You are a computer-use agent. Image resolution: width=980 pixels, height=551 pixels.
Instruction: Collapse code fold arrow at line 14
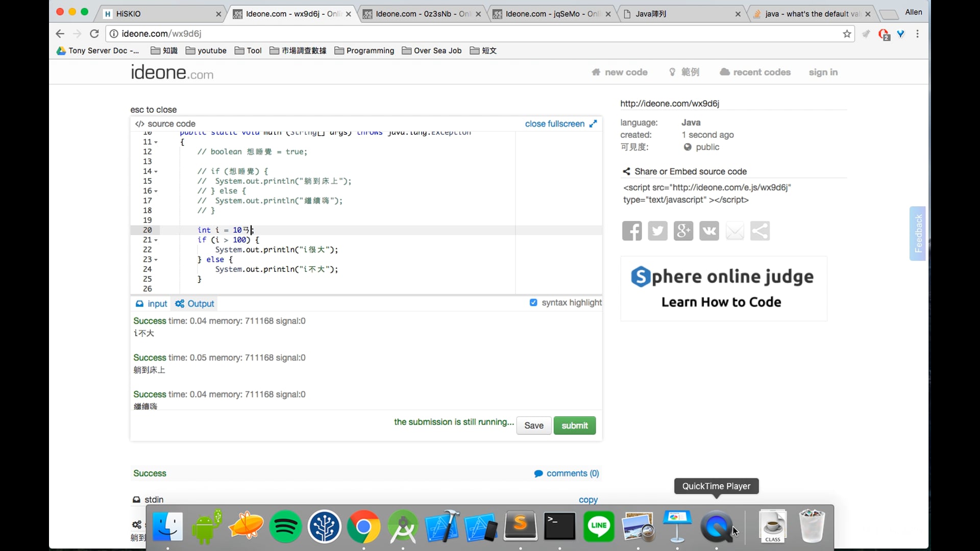tap(156, 172)
